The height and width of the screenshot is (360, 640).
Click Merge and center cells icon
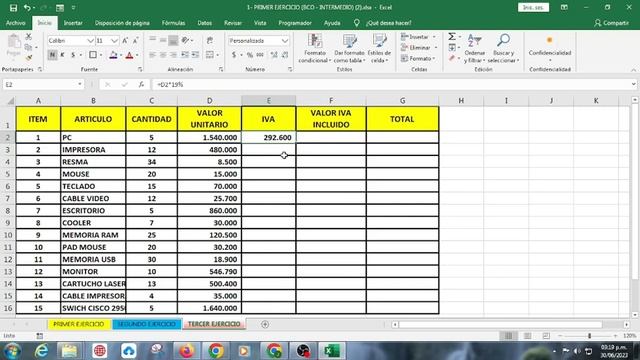pyautogui.click(x=210, y=55)
